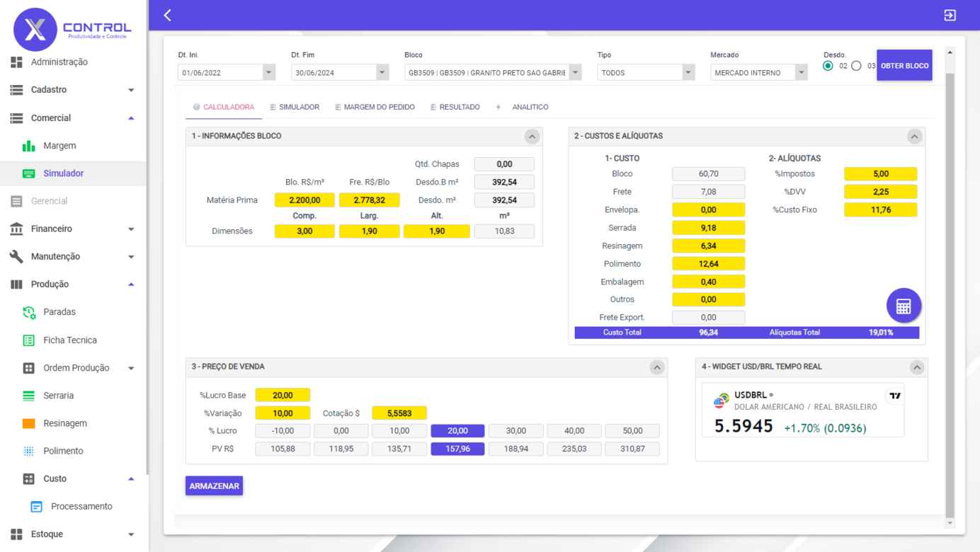Click the USDBRL flags icon

722,401
